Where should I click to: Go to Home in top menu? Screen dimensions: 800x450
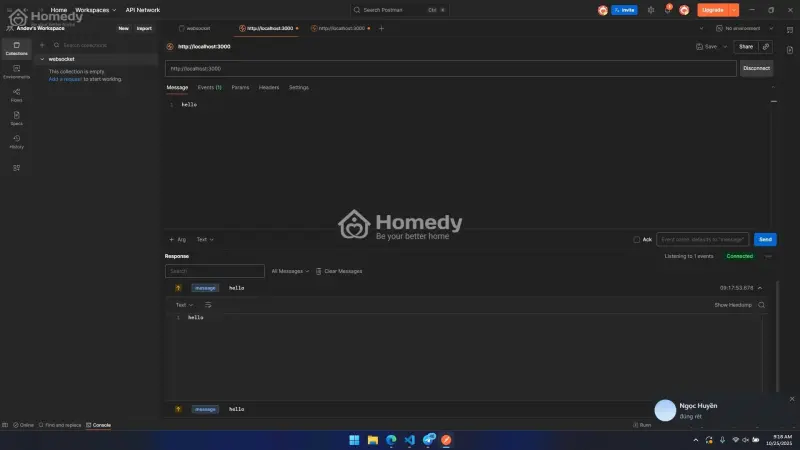59,10
